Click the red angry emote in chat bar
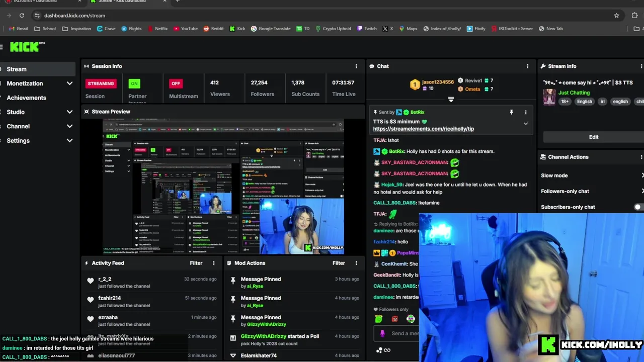Screen dimensions: 644x362 pos(394,319)
